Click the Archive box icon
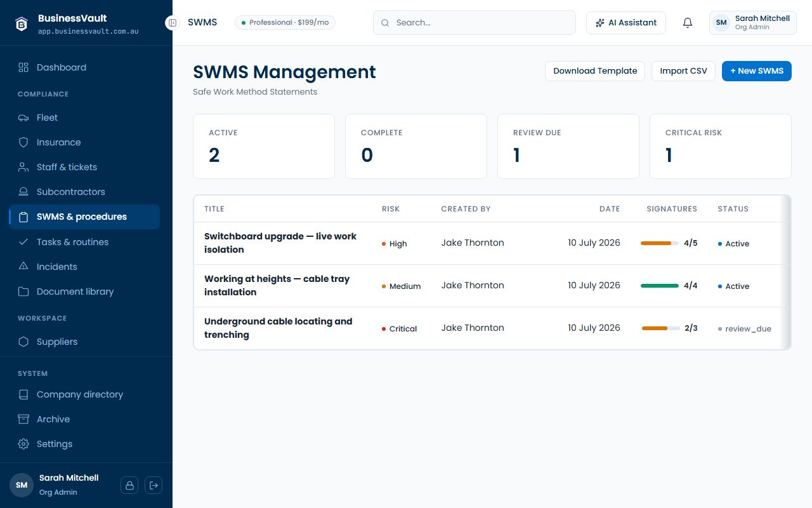Screen dimensions: 812x508 pos(23,419)
